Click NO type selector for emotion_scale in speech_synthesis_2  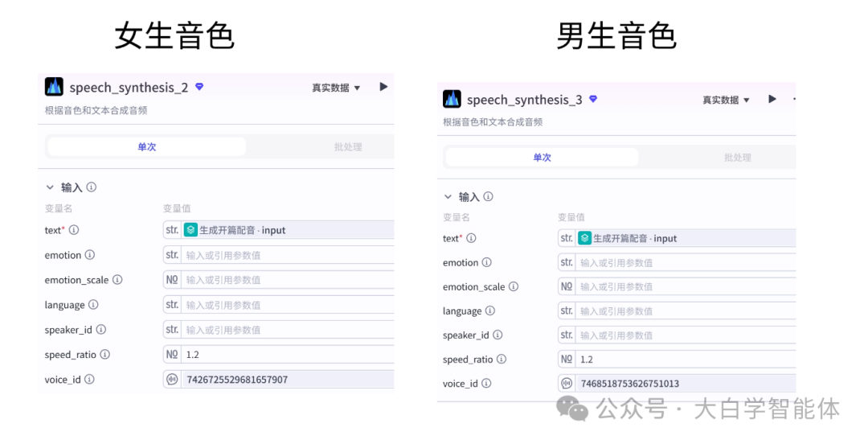click(x=172, y=280)
